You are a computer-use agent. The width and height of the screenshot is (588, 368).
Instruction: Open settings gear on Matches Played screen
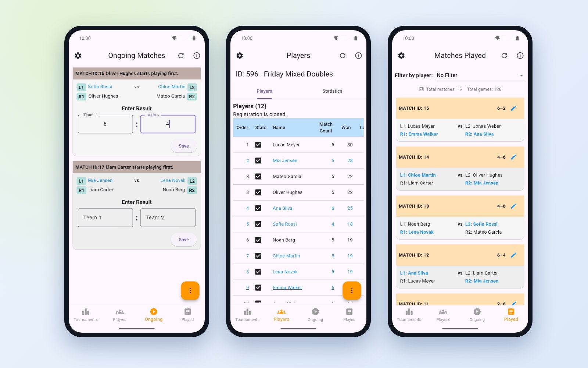click(x=401, y=56)
